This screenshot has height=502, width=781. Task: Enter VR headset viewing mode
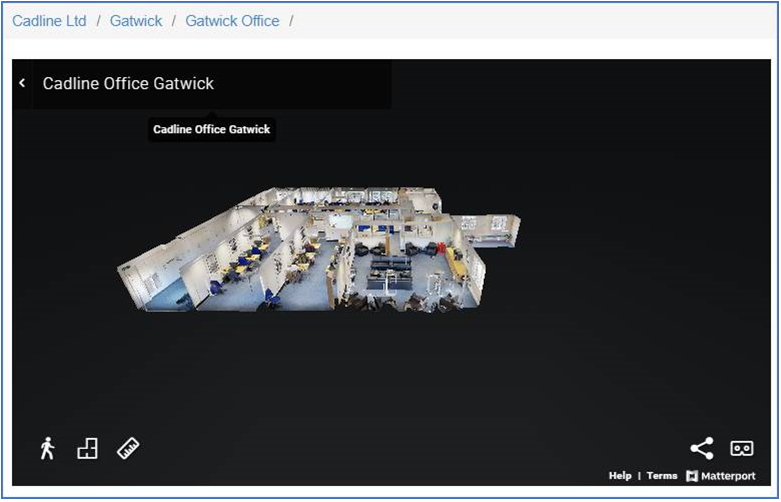(742, 448)
